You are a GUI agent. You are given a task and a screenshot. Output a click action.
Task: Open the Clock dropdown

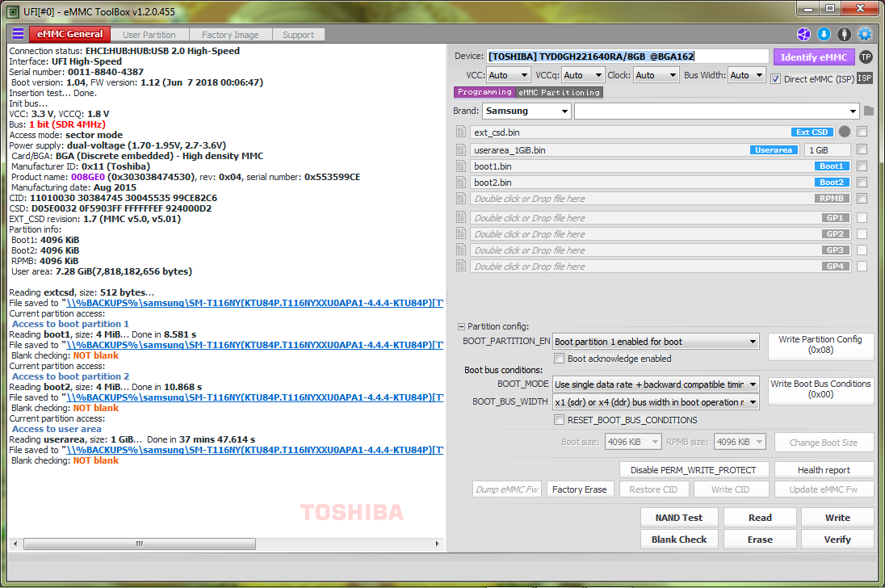(x=656, y=75)
